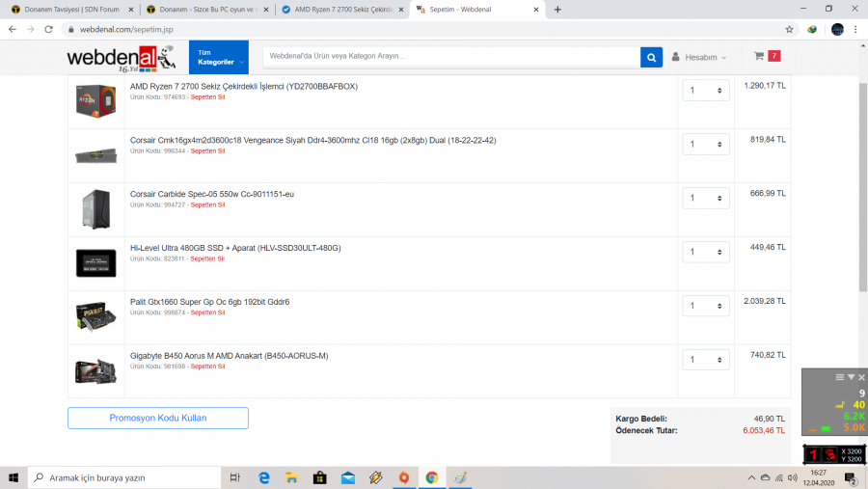This screenshot has width=868, height=489.
Task: Switch to the Donanım Tavsiyesi SDN Forum tab
Action: click(73, 10)
